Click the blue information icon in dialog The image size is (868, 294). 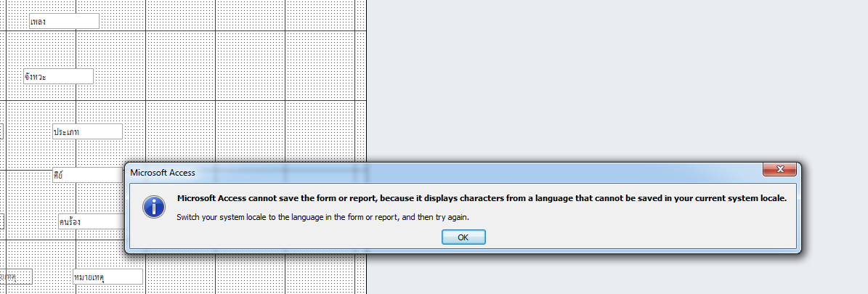pyautogui.click(x=154, y=206)
